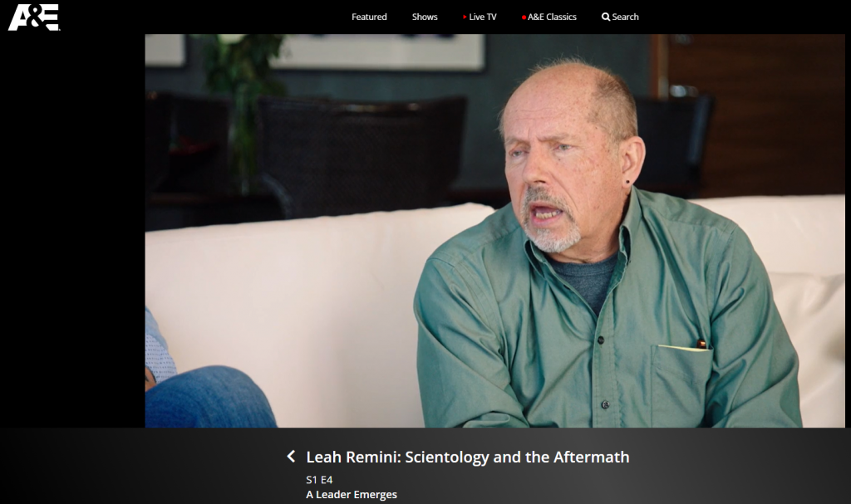Screen dimensions: 851x504
Task: Open the A&E logo home link
Action: [x=33, y=17]
